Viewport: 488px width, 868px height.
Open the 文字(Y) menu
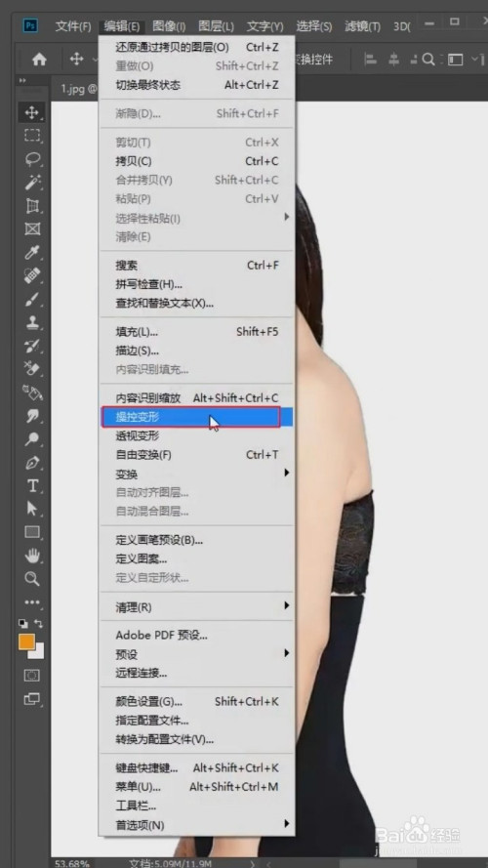tap(265, 26)
